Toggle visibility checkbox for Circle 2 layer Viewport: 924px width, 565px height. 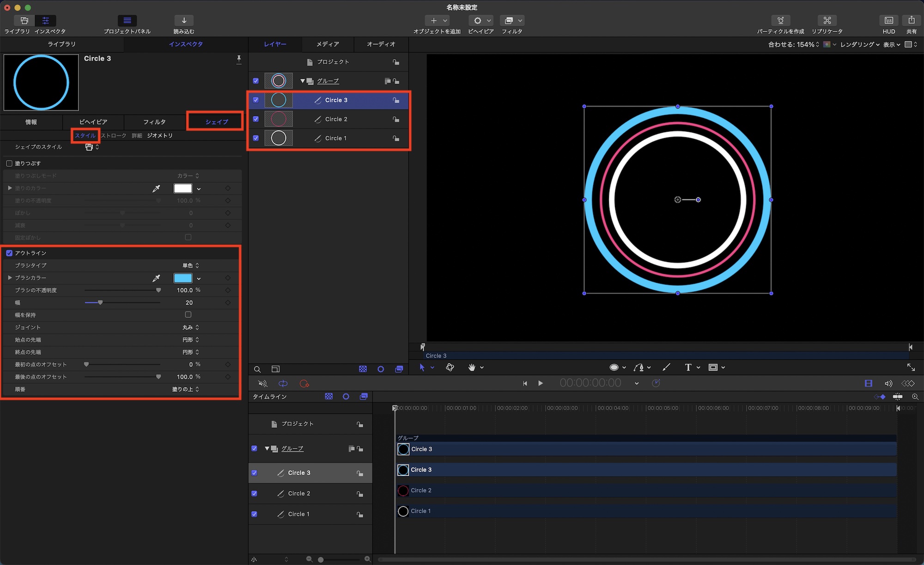point(256,119)
